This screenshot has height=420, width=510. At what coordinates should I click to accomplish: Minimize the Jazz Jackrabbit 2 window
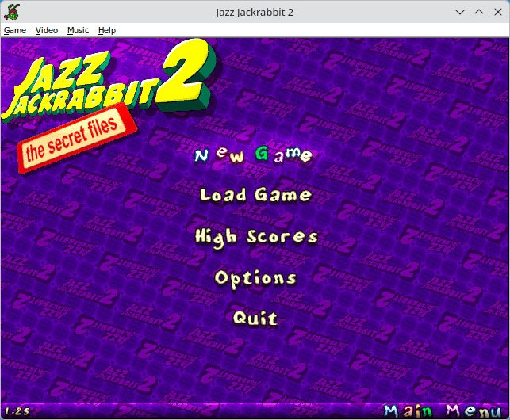pyautogui.click(x=460, y=13)
